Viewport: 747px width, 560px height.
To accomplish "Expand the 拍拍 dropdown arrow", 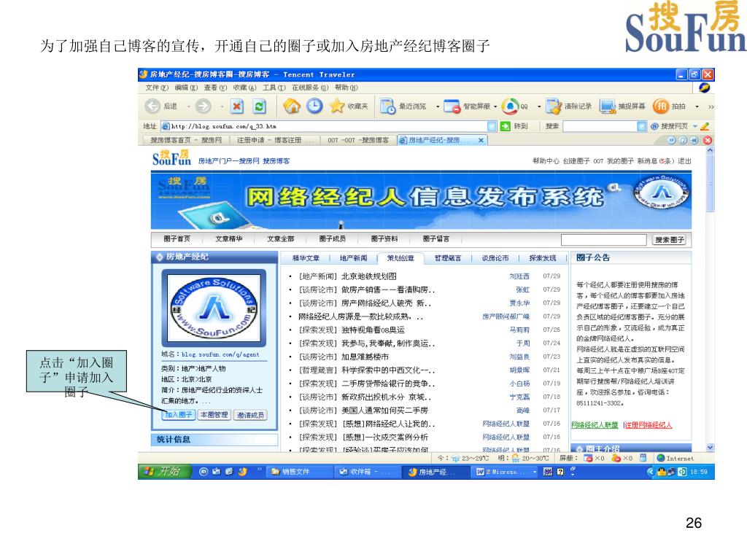I will (697, 106).
